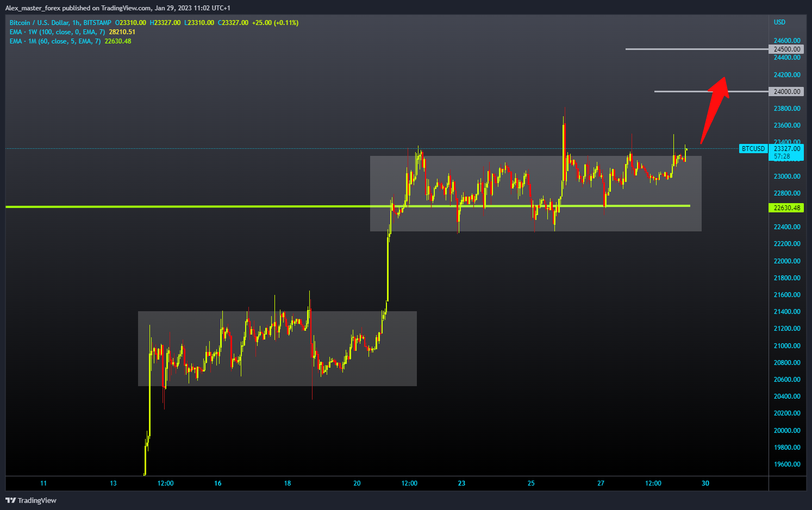
Task: Select the Bitcoin / U.S. Dollar symbol title
Action: pyautogui.click(x=60, y=23)
